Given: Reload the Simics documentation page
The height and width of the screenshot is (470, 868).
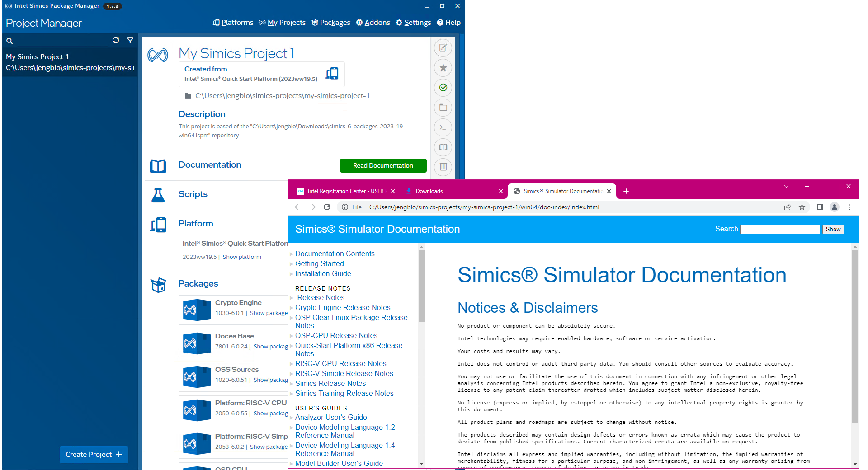Looking at the screenshot, I should pos(327,207).
